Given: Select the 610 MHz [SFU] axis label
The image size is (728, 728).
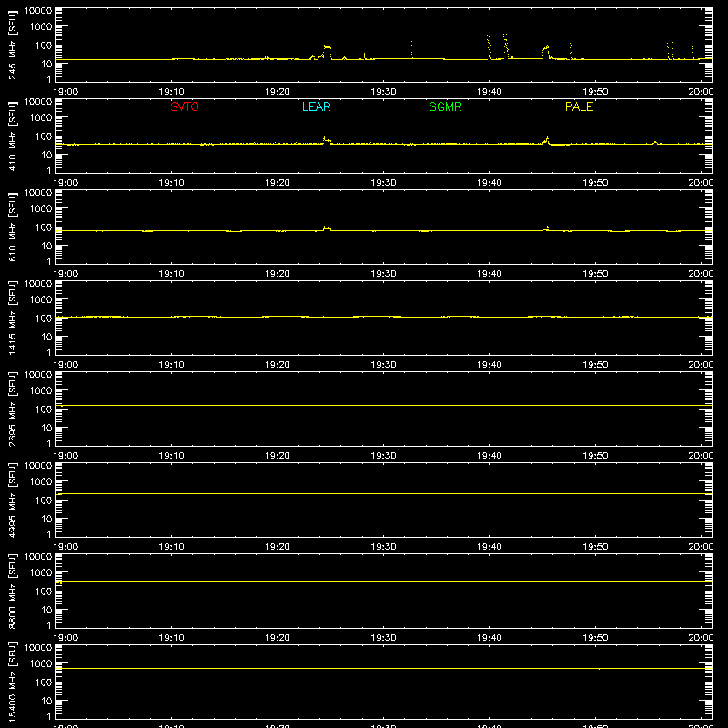Looking at the screenshot, I should coord(12,227).
